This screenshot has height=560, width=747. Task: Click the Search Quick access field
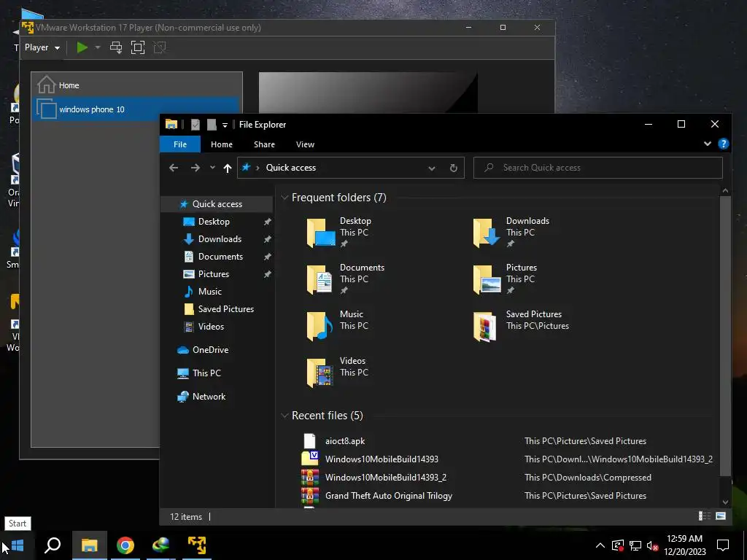click(x=598, y=168)
